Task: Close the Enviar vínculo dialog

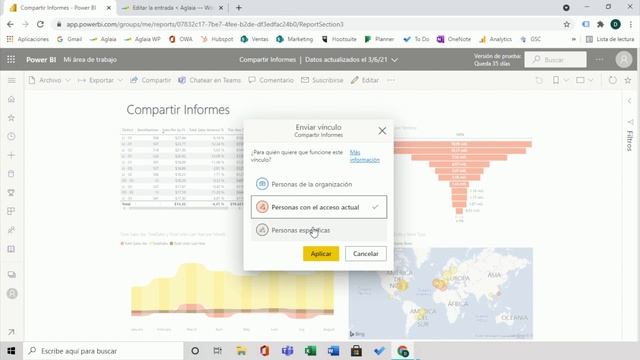Action: (382, 131)
